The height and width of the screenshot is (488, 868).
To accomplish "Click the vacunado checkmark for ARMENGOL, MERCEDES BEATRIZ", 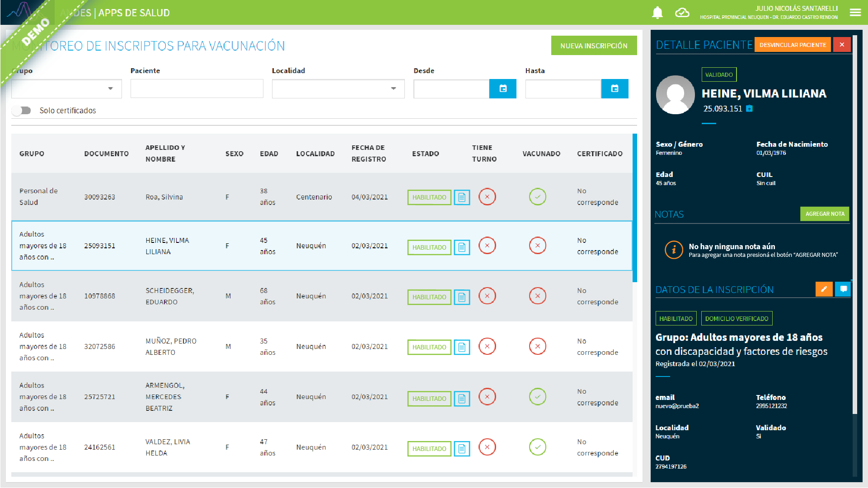I will (x=537, y=397).
